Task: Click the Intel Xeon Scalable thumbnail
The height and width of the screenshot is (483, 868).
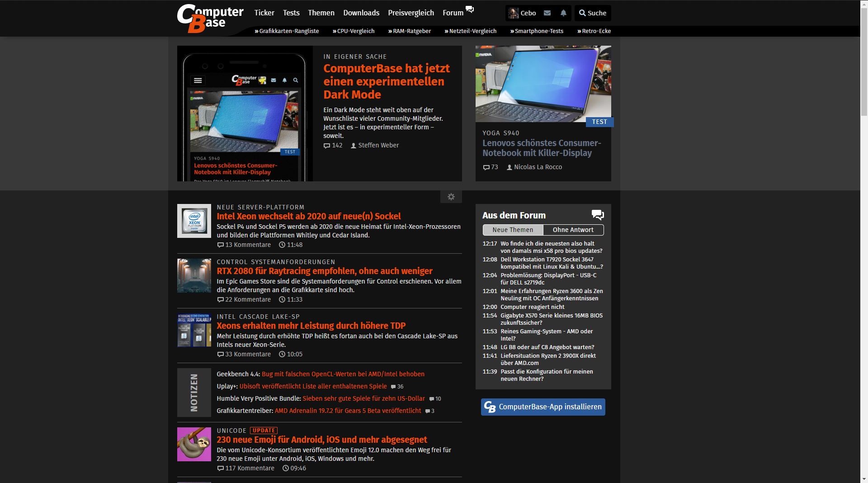Action: pos(194,330)
